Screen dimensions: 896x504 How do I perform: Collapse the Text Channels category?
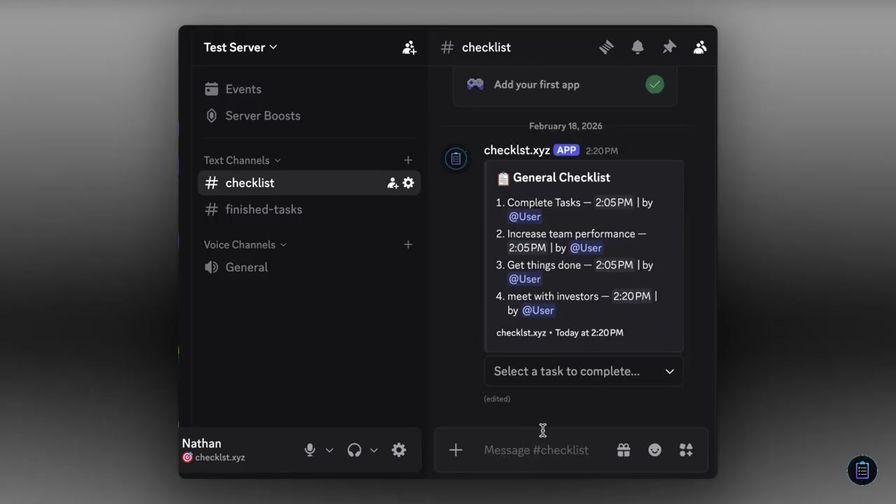point(242,160)
